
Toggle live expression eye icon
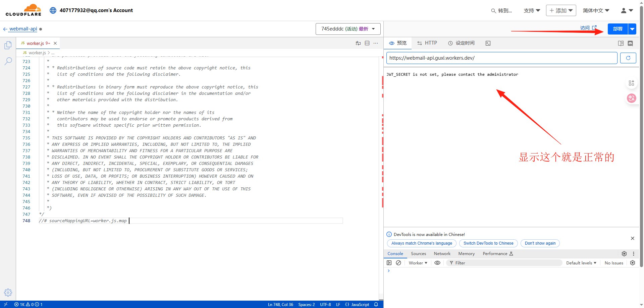(x=437, y=263)
